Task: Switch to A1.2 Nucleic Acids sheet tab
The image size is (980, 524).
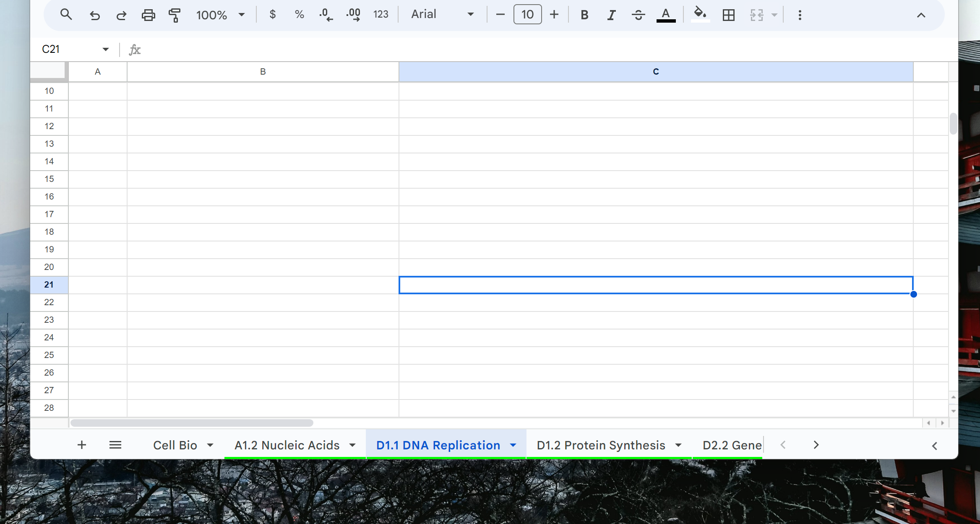Action: coord(287,445)
